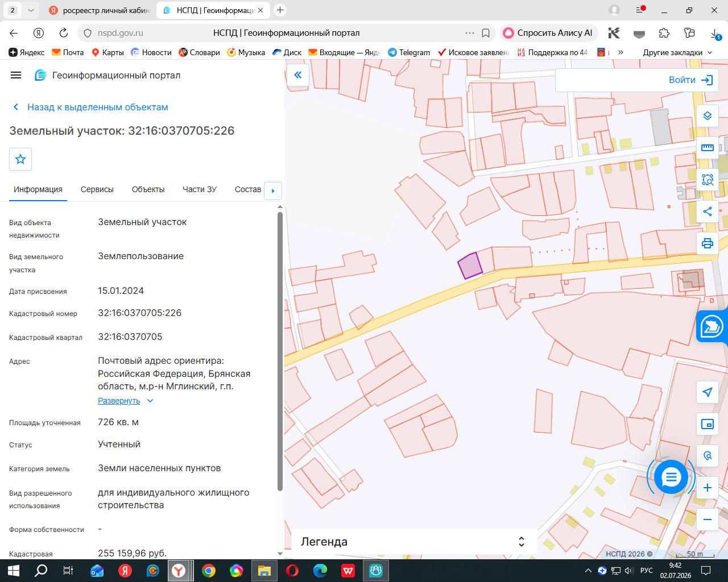Viewport: 728px width, 582px height.
Task: Switch to the Части ЗУ tab
Action: (200, 189)
